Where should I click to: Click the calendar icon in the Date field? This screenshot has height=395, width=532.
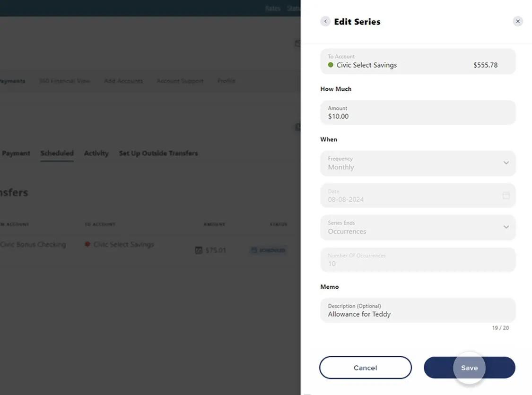506,195
